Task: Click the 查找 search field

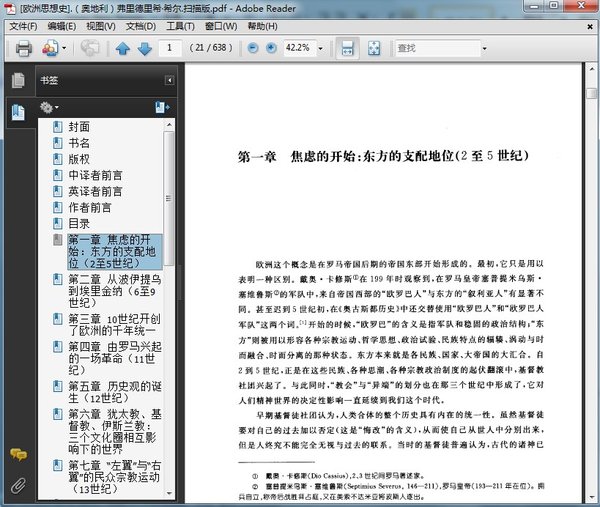Action: (437, 48)
